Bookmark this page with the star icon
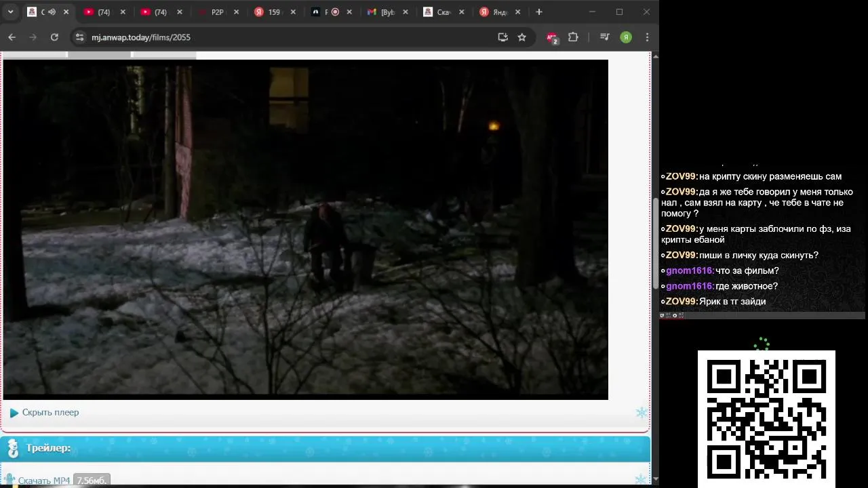The height and width of the screenshot is (488, 868). pyautogui.click(x=521, y=37)
